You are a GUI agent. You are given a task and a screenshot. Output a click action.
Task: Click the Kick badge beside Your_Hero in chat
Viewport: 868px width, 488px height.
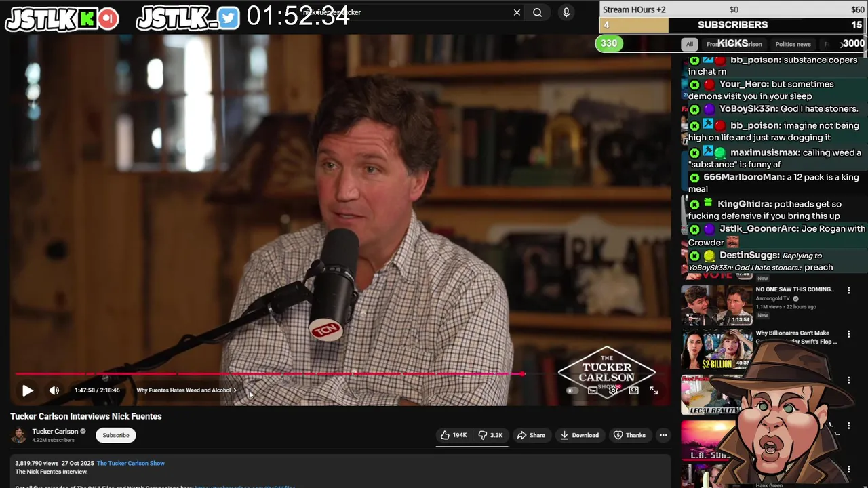[694, 85]
